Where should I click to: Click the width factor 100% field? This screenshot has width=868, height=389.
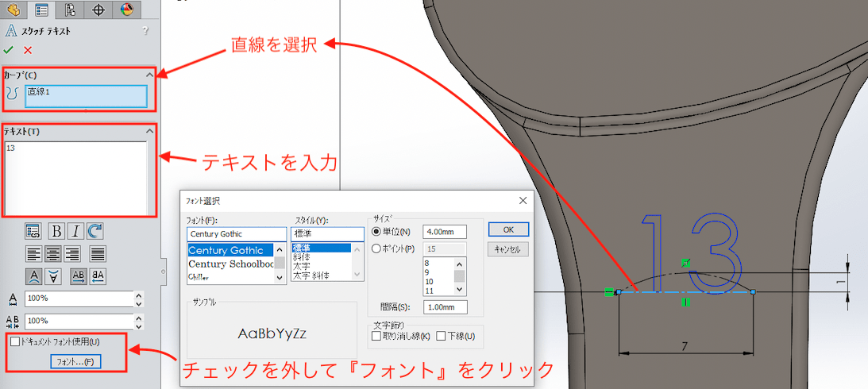[79, 298]
